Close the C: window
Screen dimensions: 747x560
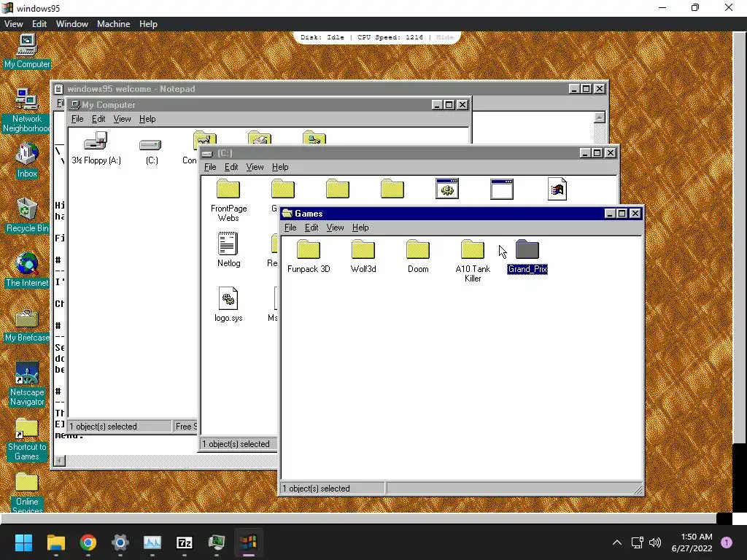[x=611, y=153]
